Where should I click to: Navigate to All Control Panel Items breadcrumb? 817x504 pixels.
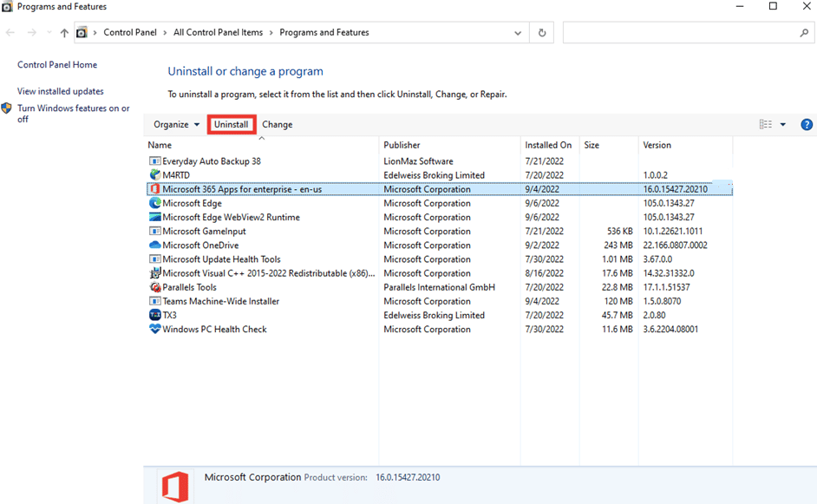coord(215,32)
